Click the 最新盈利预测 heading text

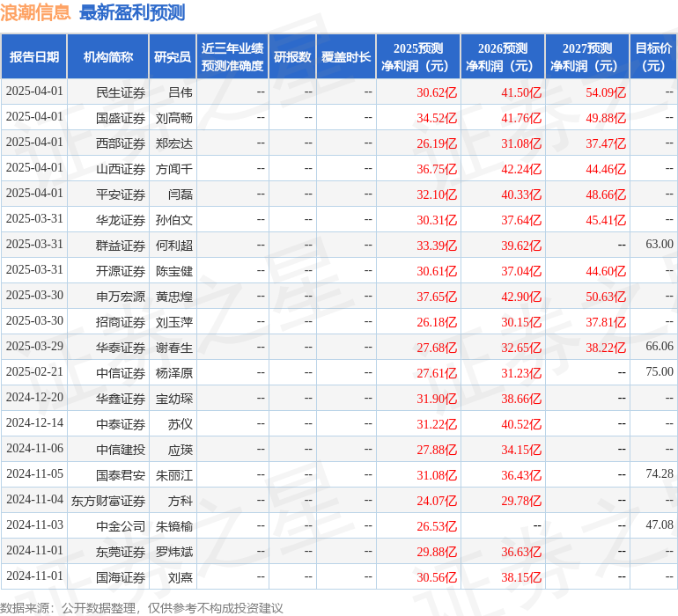[x=132, y=12]
